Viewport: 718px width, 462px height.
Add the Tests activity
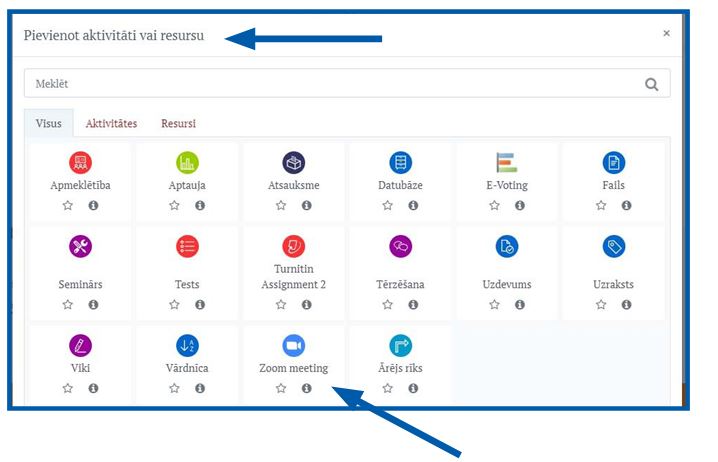coord(187,246)
